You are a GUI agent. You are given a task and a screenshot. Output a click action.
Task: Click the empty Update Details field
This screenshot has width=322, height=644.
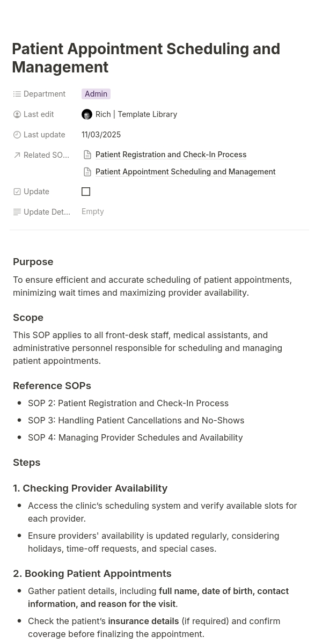point(93,211)
